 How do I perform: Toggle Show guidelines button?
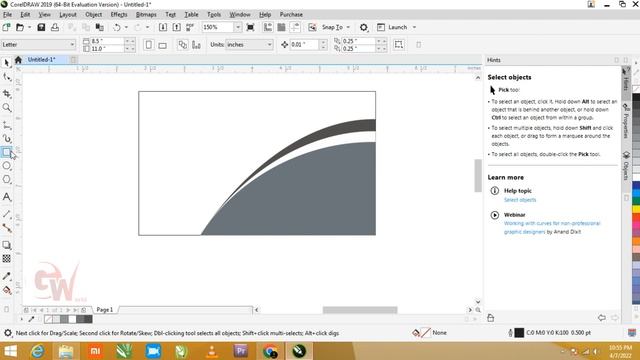(x=295, y=27)
